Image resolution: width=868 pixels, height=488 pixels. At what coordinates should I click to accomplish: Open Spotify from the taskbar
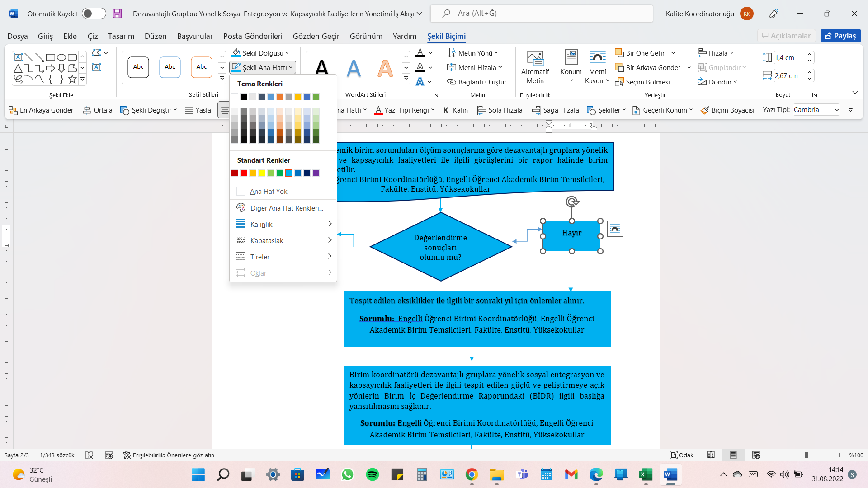(372, 474)
